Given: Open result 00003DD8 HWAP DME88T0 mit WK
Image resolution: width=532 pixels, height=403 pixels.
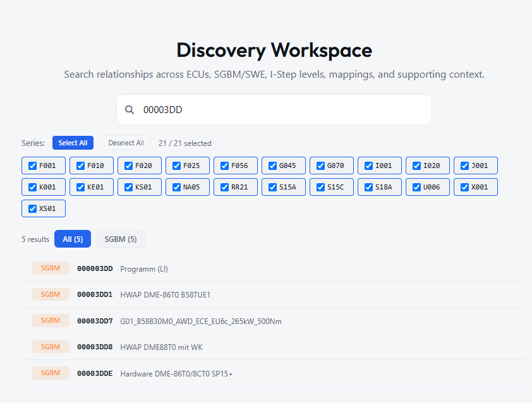Looking at the screenshot, I should [274, 347].
